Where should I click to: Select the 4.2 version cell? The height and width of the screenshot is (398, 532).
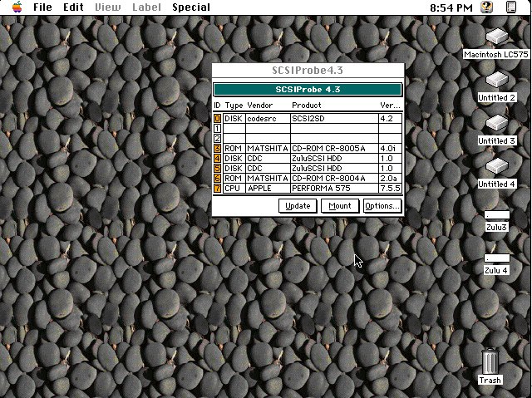point(390,118)
